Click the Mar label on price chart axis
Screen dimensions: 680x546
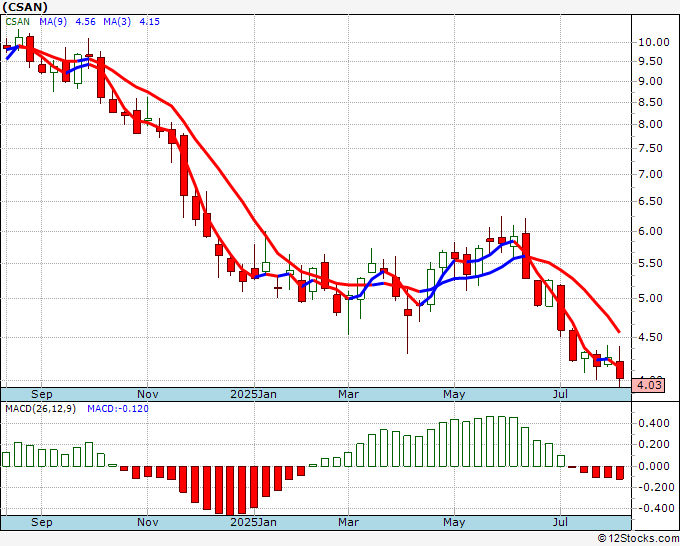click(x=348, y=394)
